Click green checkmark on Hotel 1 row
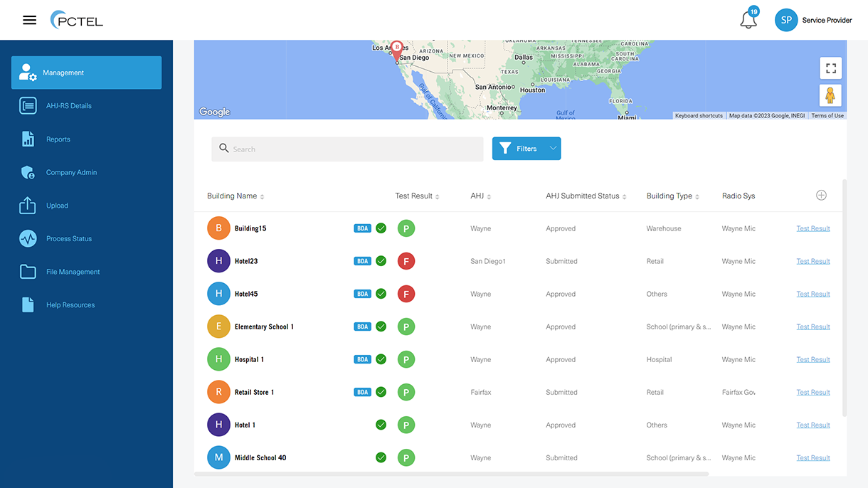The height and width of the screenshot is (488, 868). click(381, 425)
